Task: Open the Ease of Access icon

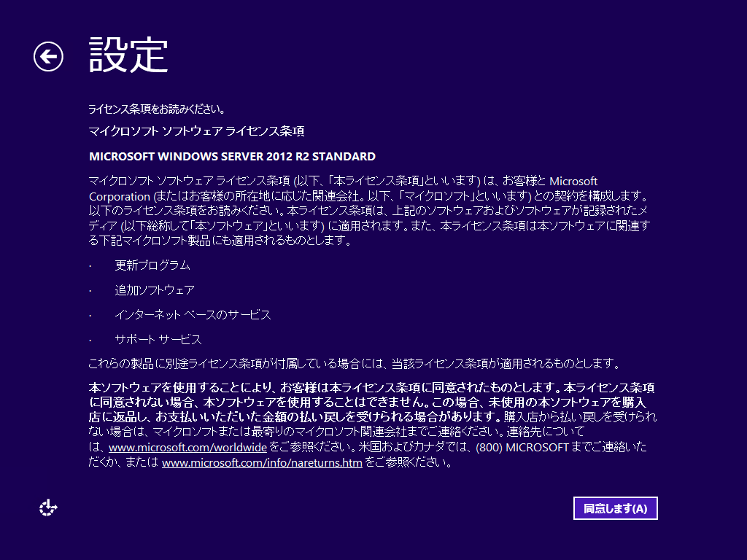Action: (48, 508)
